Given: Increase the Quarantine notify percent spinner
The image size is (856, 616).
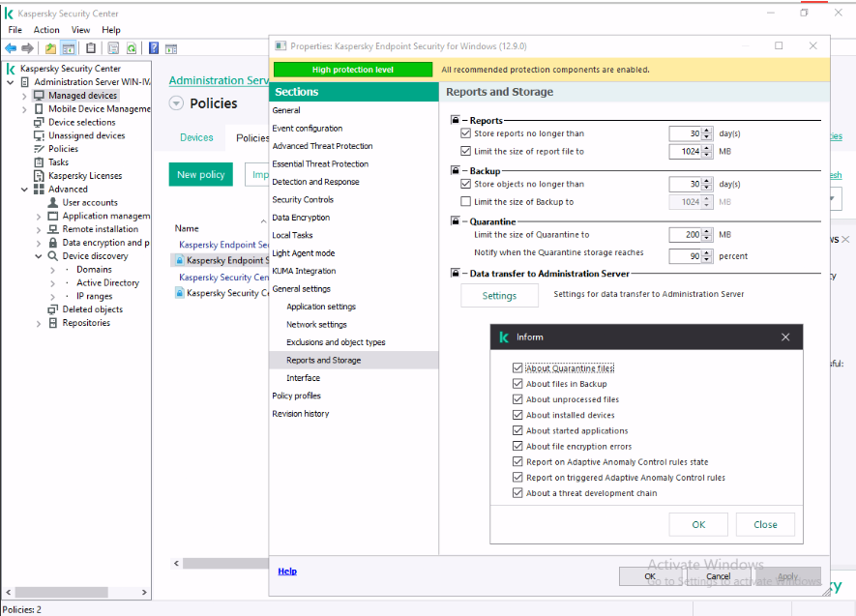Looking at the screenshot, I should 707,253.
